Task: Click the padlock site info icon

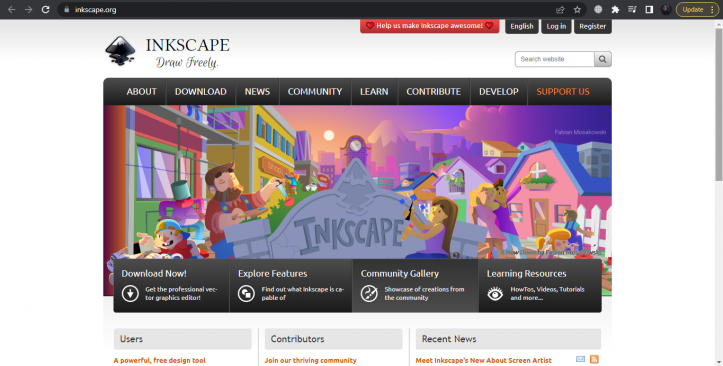Action: pyautogui.click(x=66, y=9)
